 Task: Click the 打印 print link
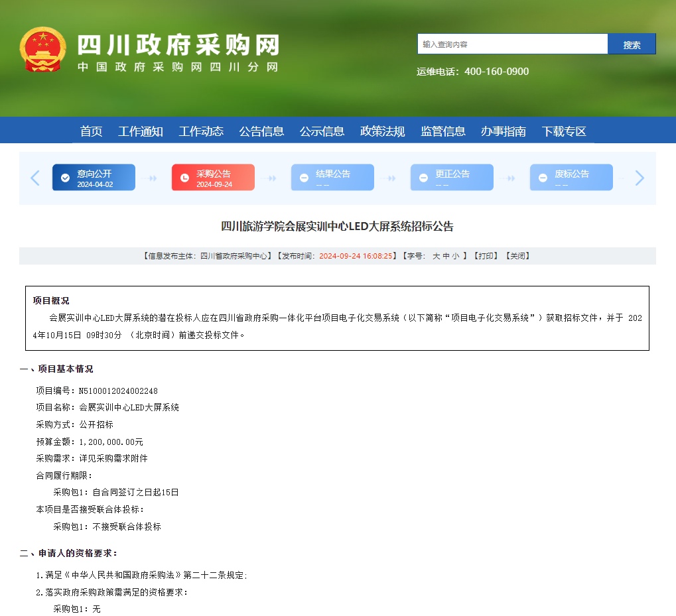(486, 256)
